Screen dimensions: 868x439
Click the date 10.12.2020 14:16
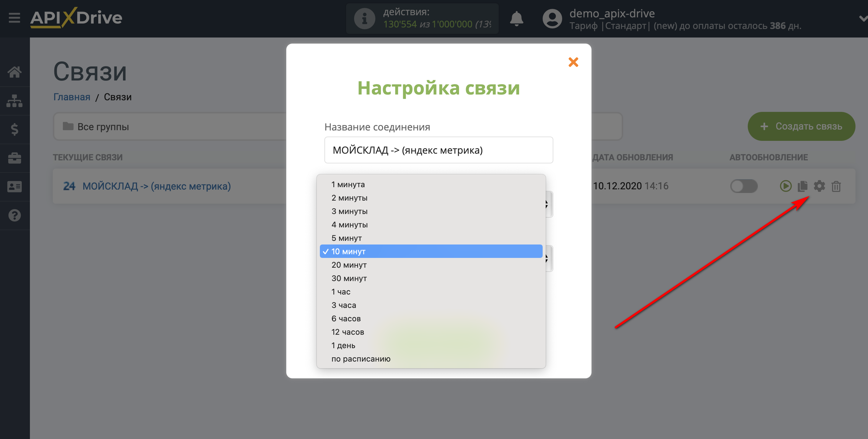(631, 186)
